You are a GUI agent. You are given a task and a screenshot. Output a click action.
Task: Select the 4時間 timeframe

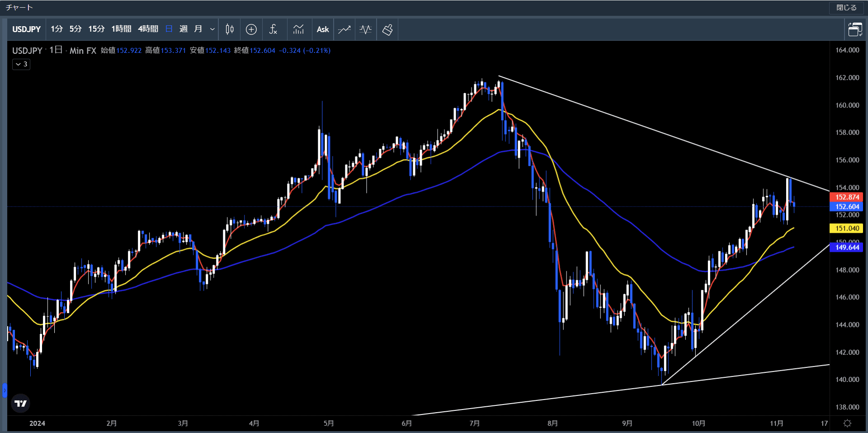click(x=148, y=29)
